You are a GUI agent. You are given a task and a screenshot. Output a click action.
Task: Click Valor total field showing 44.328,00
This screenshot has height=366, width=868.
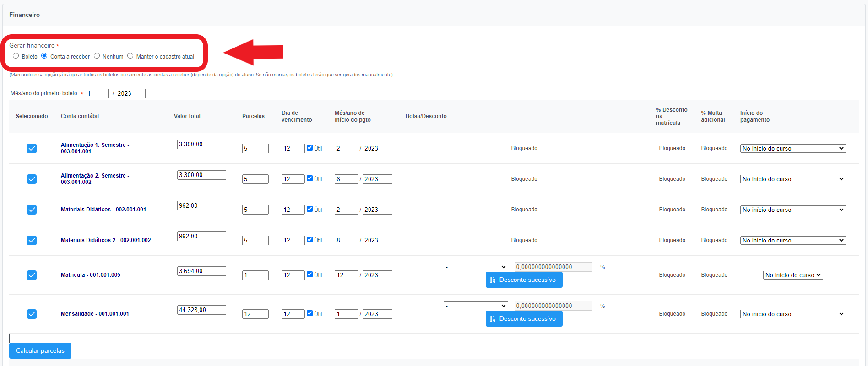pos(201,310)
